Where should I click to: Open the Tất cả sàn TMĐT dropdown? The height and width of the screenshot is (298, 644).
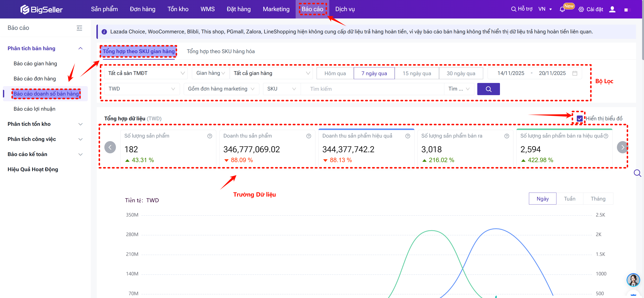146,73
